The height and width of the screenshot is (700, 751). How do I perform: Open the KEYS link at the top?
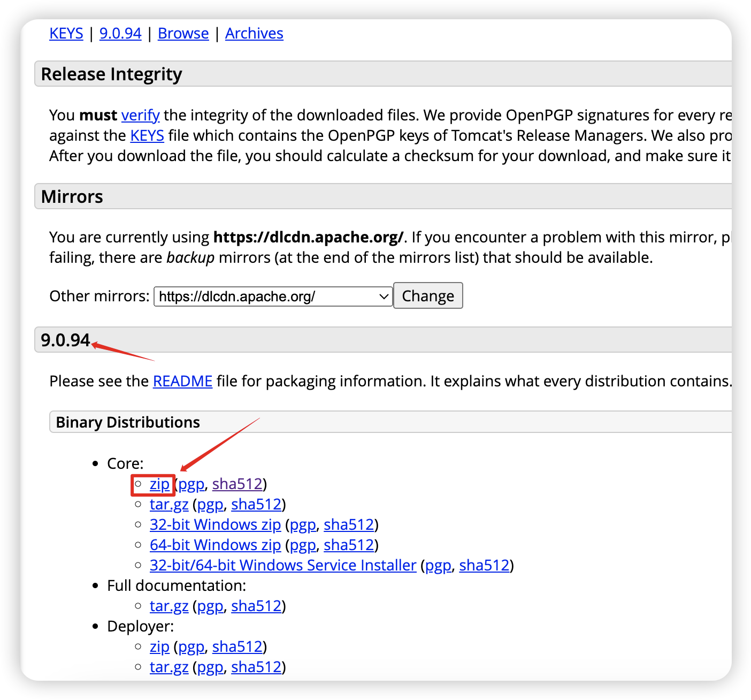click(x=66, y=33)
